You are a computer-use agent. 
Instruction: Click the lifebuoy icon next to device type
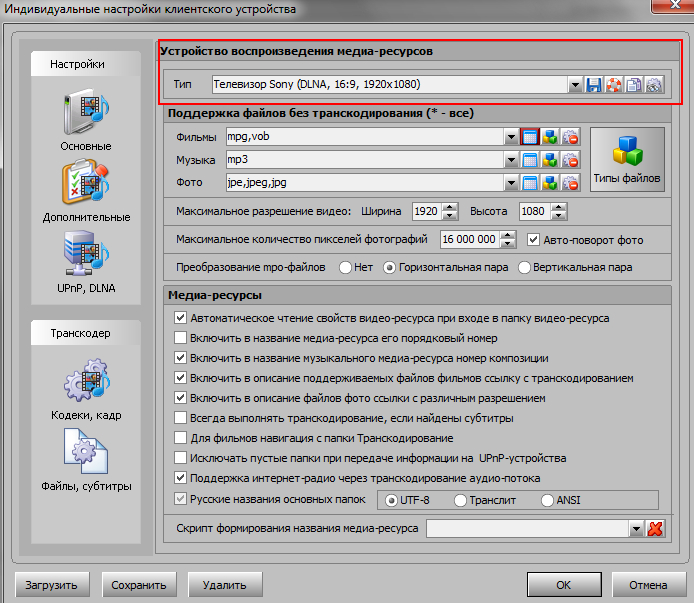click(614, 85)
